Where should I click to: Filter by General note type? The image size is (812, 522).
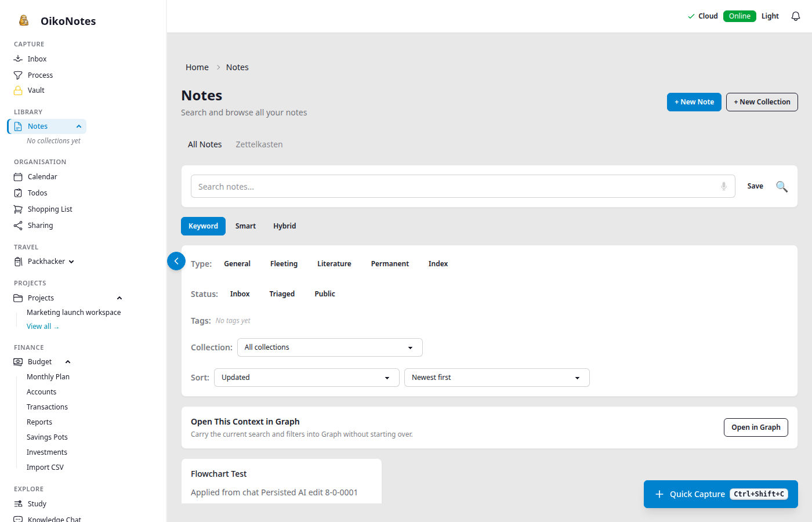tap(237, 264)
